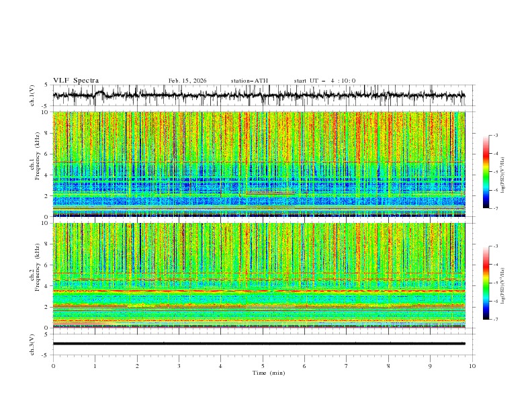Click the ch.2 color bar log(PSD) label
The image size is (532, 411).
(503, 285)
